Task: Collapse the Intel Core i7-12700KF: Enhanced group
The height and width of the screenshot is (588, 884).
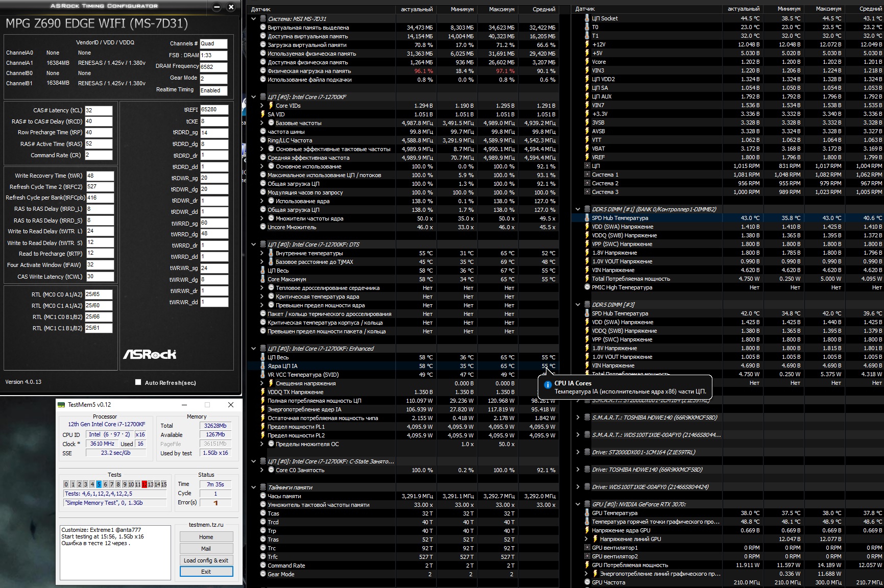Action: pos(253,349)
